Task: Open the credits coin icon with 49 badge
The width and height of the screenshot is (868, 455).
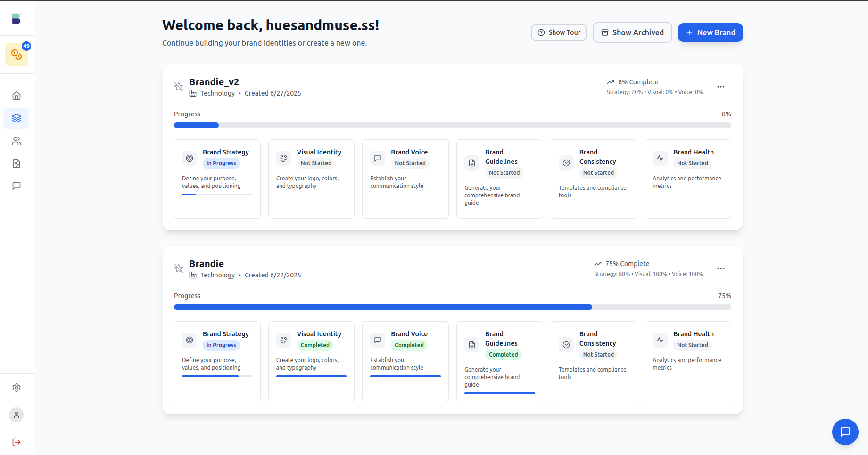Action: (x=17, y=55)
